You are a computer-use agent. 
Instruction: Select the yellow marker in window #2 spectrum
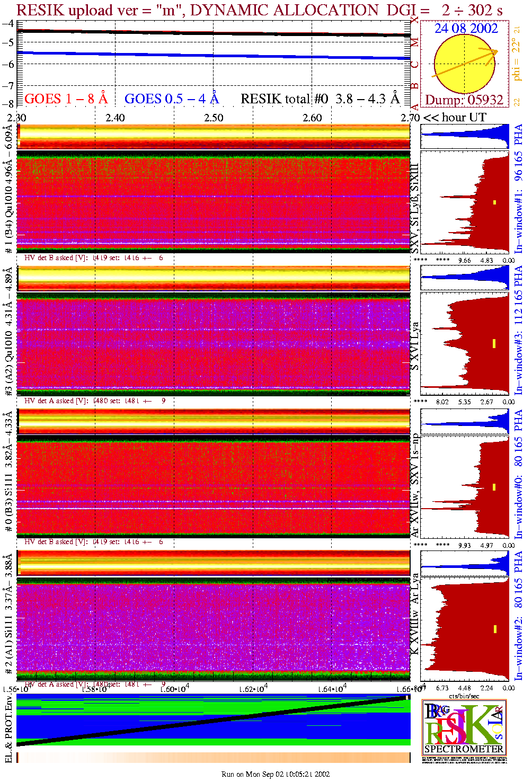point(494,629)
